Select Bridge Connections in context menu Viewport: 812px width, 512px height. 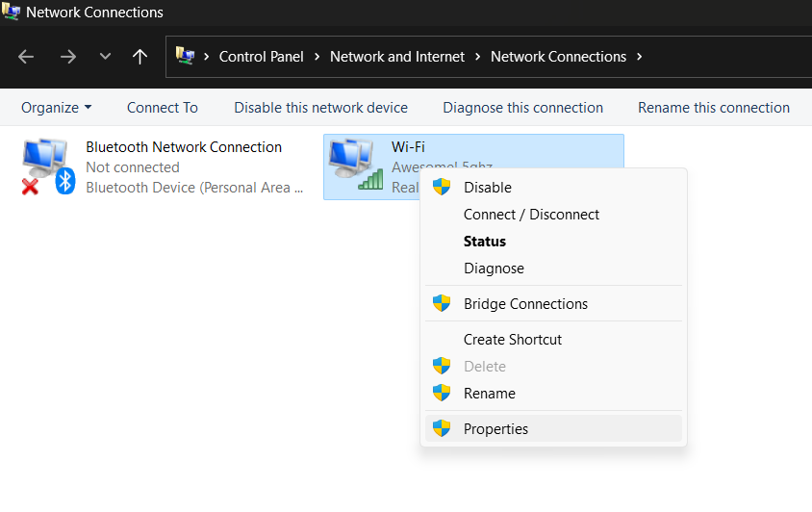(553, 304)
